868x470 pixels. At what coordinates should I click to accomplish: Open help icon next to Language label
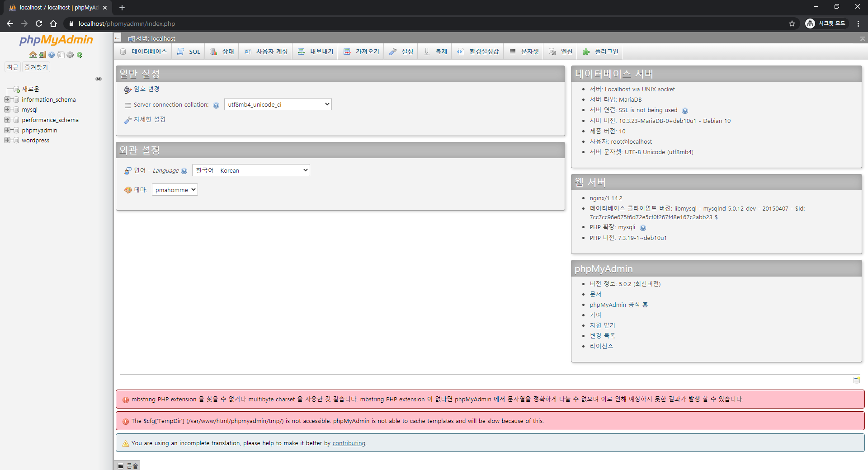point(184,171)
